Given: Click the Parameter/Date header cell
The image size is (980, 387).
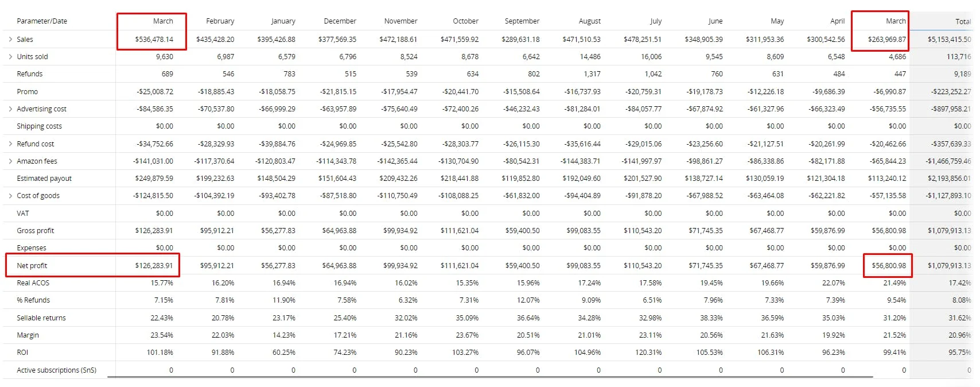Looking at the screenshot, I should 42,21.
